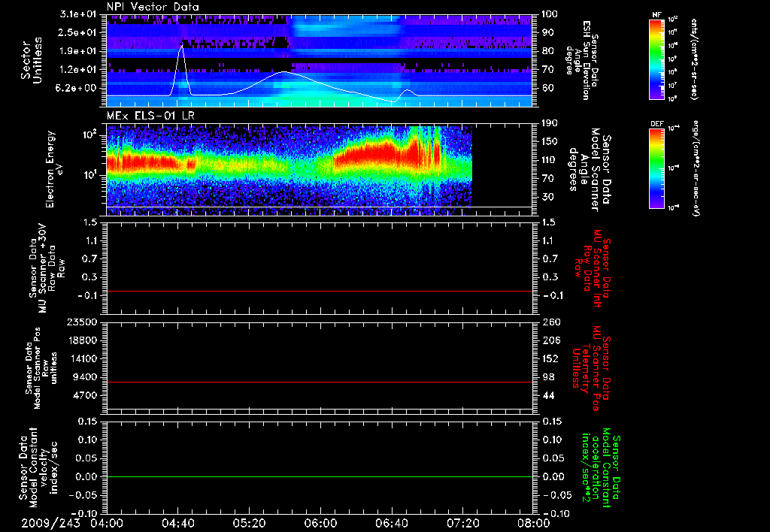Click the 30 scanner angle tick label
Screen dimensions: 770x532
pyautogui.click(x=547, y=197)
